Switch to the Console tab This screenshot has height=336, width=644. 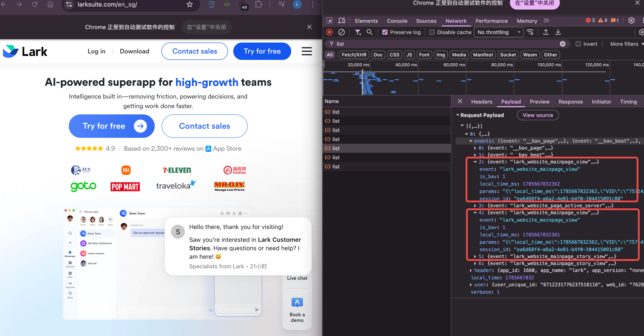(x=397, y=21)
